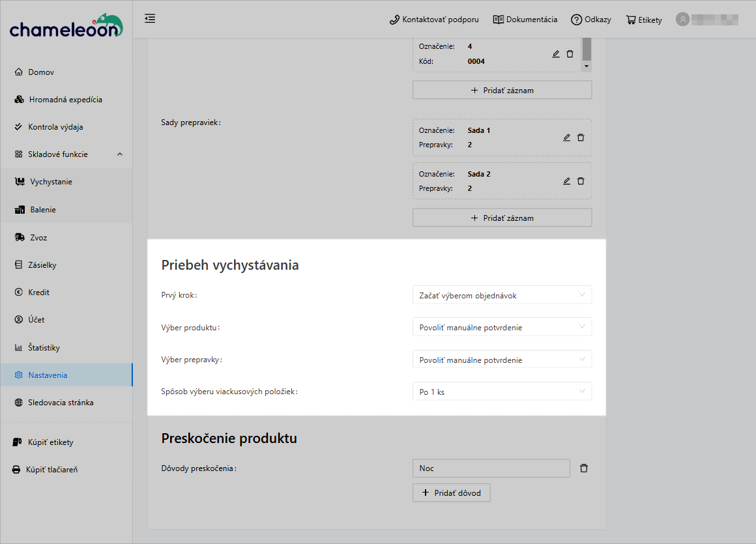Go to Zásielky in the sidebar
Image resolution: width=756 pixels, height=544 pixels.
43,265
